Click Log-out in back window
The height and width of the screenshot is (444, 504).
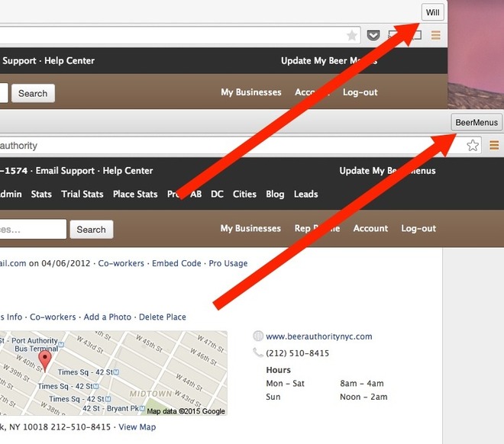(x=360, y=92)
